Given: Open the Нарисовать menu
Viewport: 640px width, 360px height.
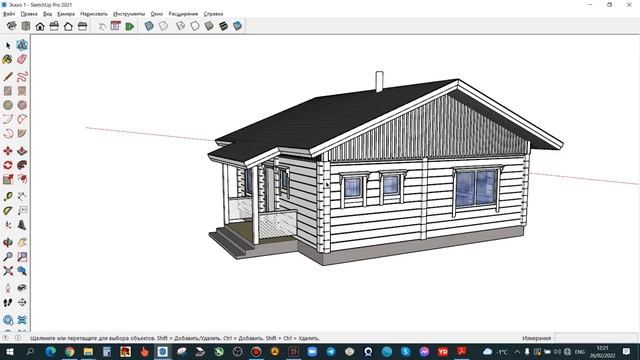Looking at the screenshot, I should click(x=94, y=14).
